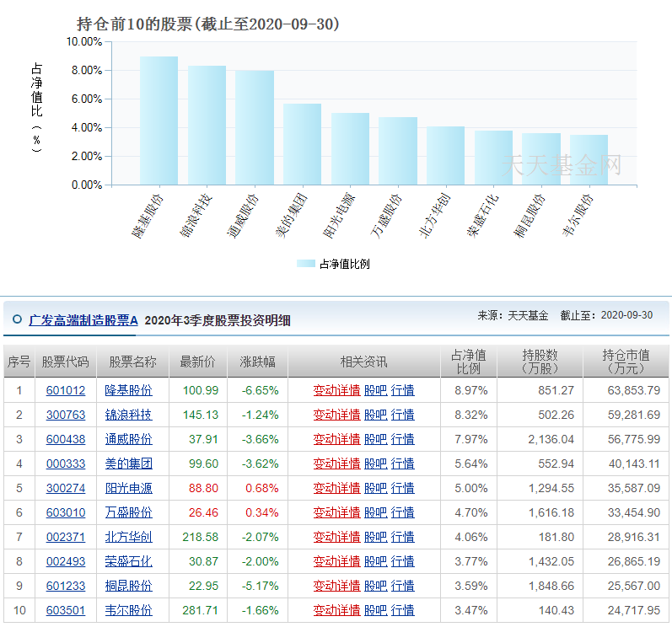
Task: Open stock code 002371 link
Action: [x=66, y=537]
